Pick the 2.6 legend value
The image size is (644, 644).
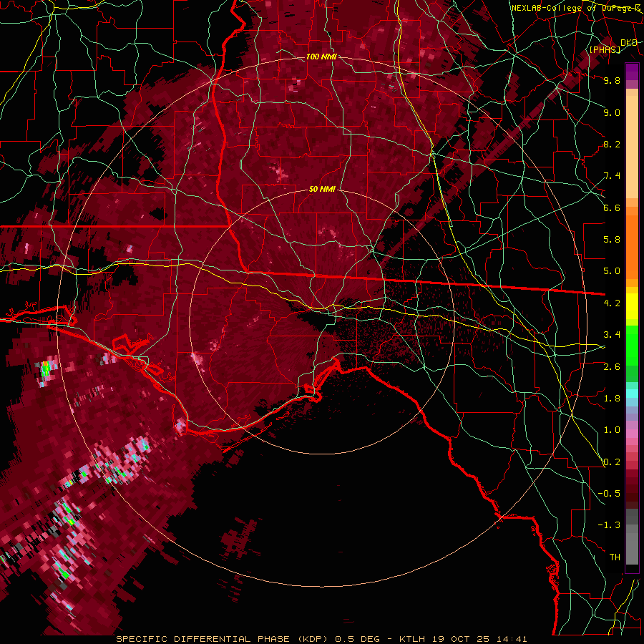pyautogui.click(x=612, y=367)
